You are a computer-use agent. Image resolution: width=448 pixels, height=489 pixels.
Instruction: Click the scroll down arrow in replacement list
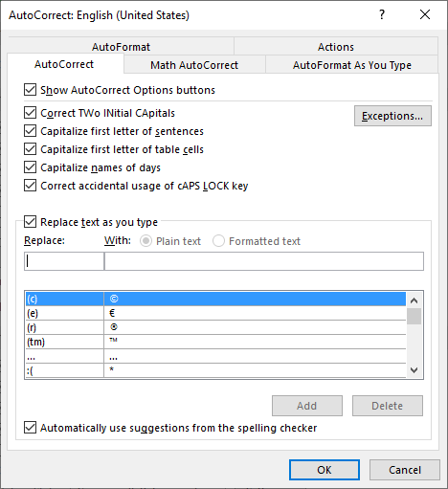414,370
